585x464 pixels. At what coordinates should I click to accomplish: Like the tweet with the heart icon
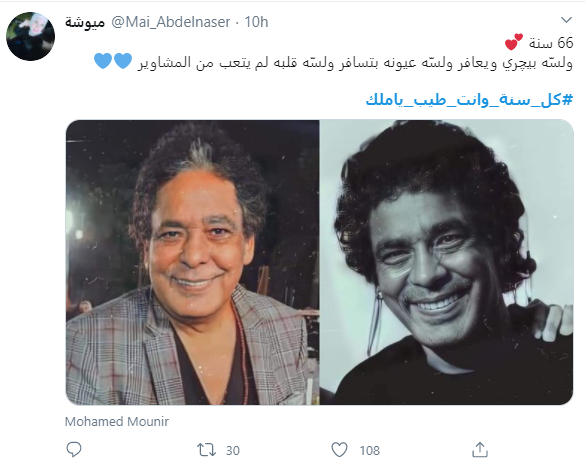[340, 450]
